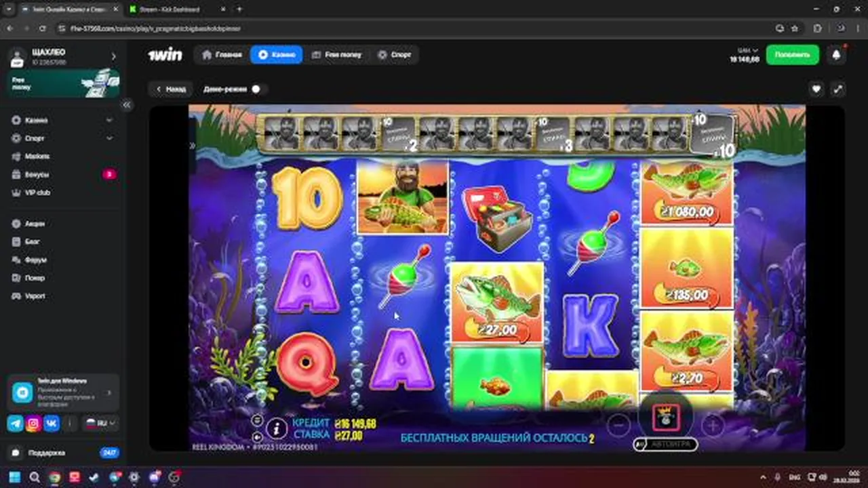Open Windows taskbar search
This screenshot has width=868, height=488.
[x=35, y=477]
